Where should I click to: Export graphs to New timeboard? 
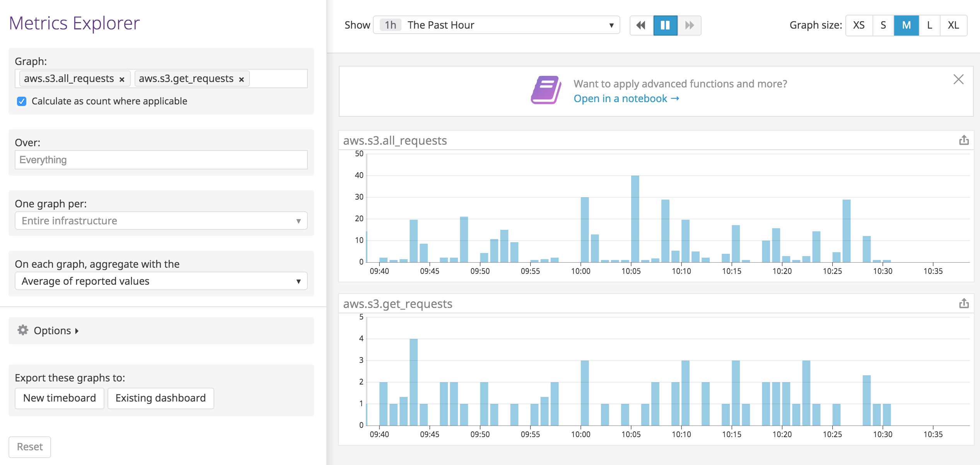(x=60, y=398)
